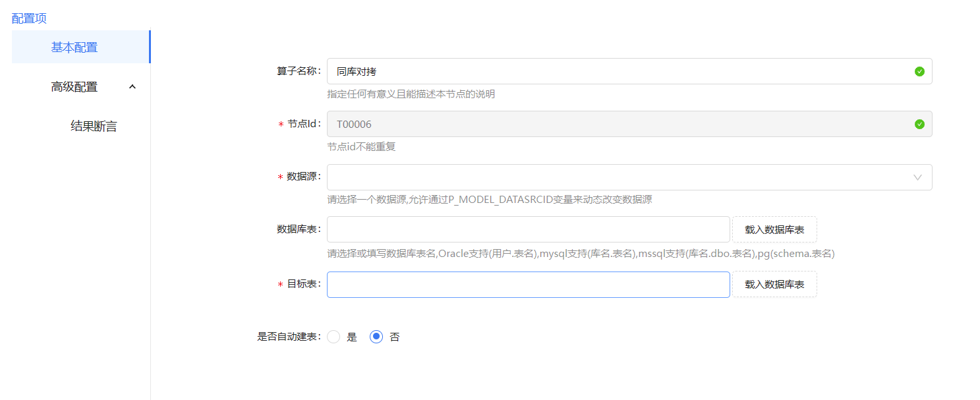This screenshot has height=400, width=980.
Task: Click the 算子名称 field label
Action: (x=298, y=71)
